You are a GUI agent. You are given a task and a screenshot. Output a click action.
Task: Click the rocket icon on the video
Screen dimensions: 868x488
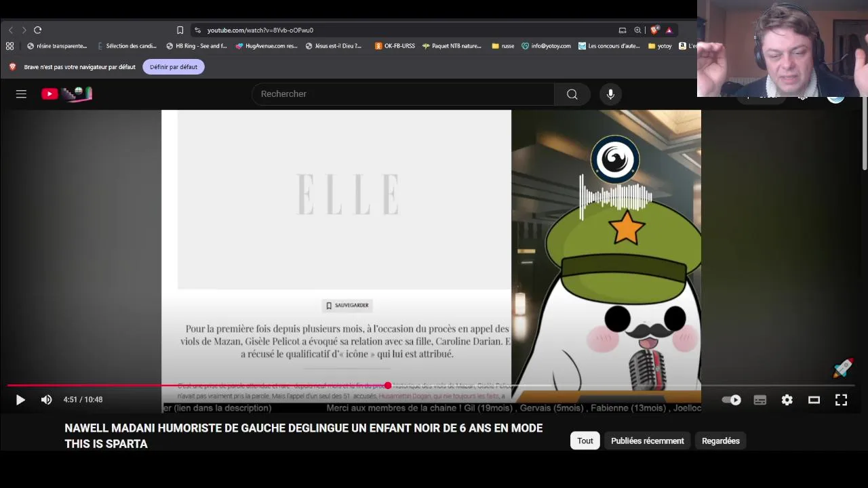pyautogui.click(x=843, y=368)
